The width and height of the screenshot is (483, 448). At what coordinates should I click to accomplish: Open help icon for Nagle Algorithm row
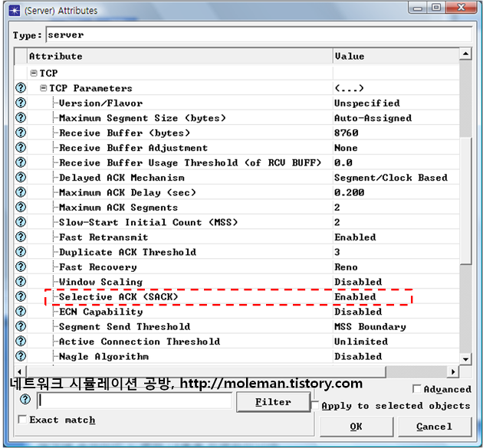click(21, 356)
